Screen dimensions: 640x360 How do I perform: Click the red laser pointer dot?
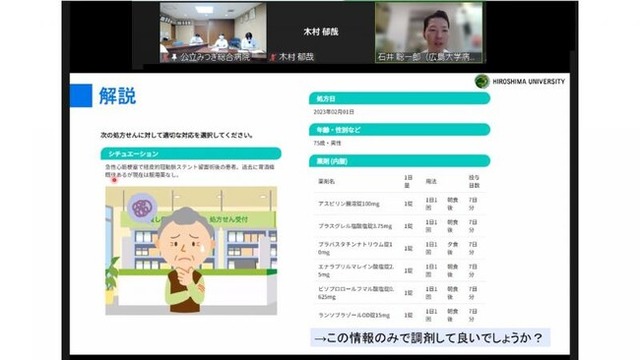(115, 180)
